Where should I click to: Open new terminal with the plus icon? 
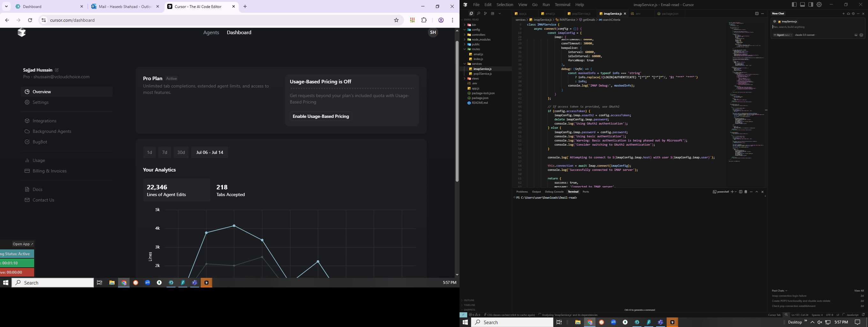point(732,192)
